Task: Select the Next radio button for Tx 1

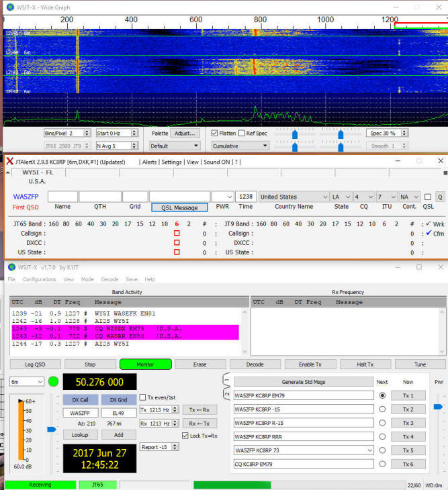Action: [x=382, y=395]
